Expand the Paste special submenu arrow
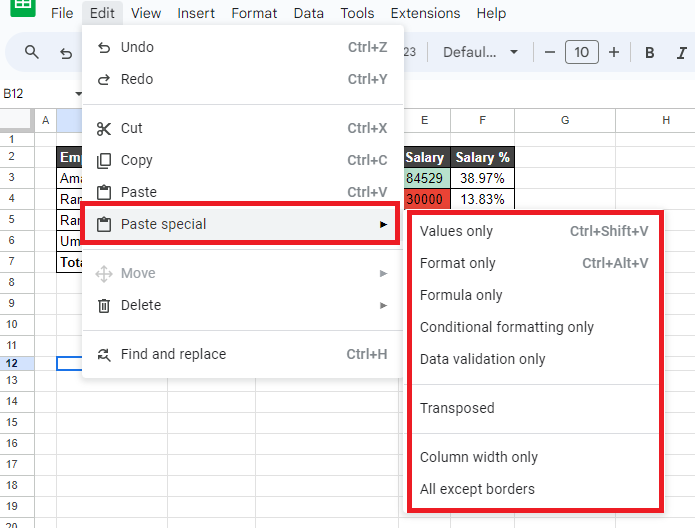Image resolution: width=695 pixels, height=528 pixels. tap(383, 224)
